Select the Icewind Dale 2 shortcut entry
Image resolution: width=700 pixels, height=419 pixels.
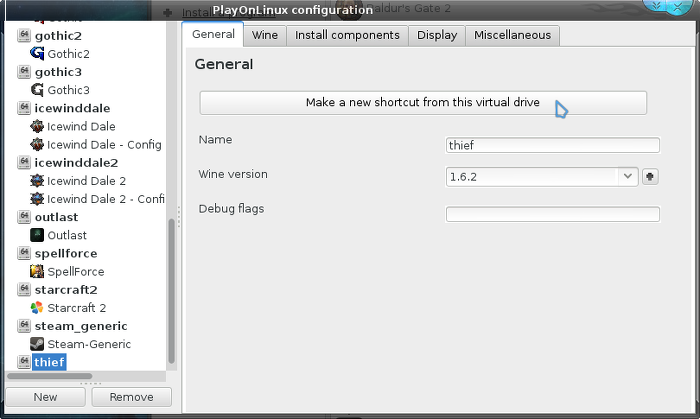(x=87, y=181)
